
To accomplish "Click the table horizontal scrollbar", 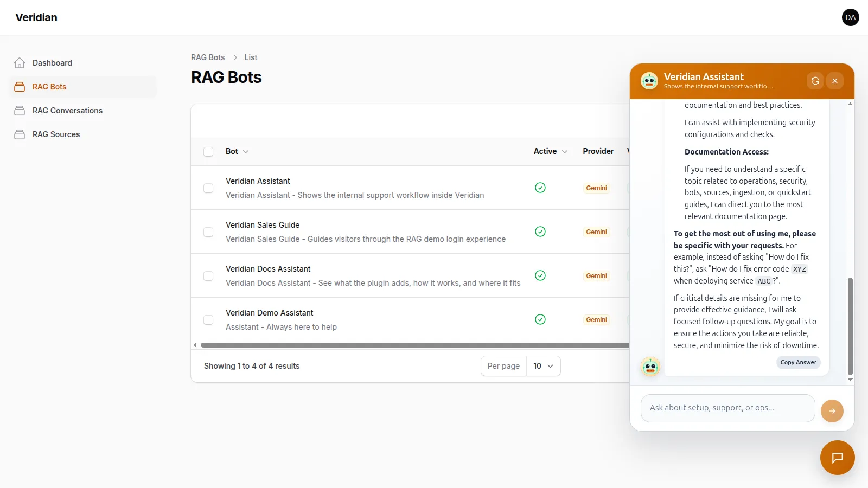I will 415,345.
